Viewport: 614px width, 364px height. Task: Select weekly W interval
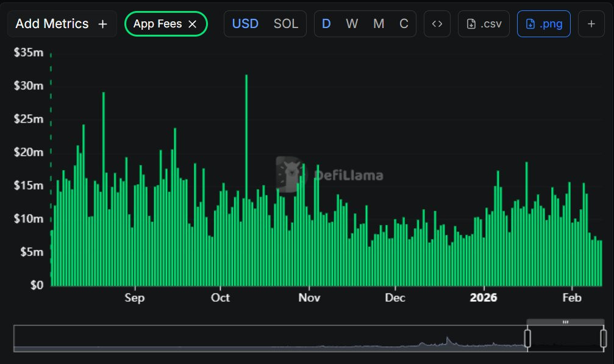click(x=352, y=24)
